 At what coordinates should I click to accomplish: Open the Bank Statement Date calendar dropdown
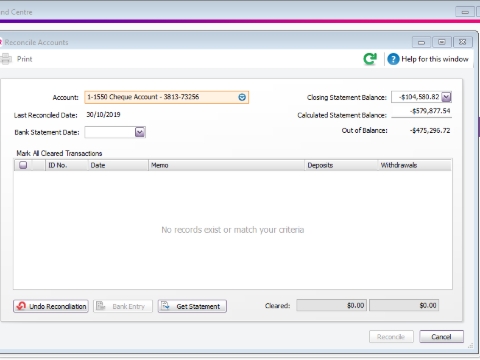[140, 132]
